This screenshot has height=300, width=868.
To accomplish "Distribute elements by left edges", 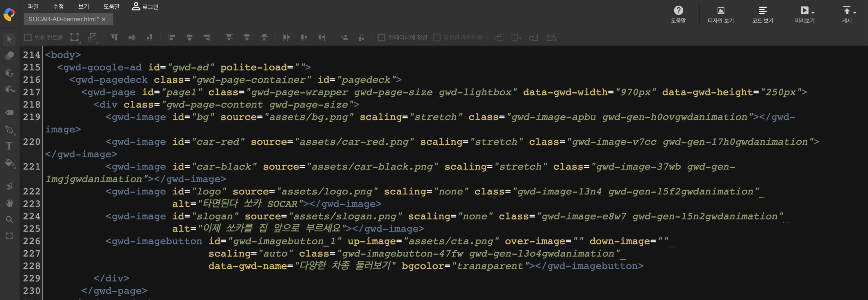I will tap(286, 37).
